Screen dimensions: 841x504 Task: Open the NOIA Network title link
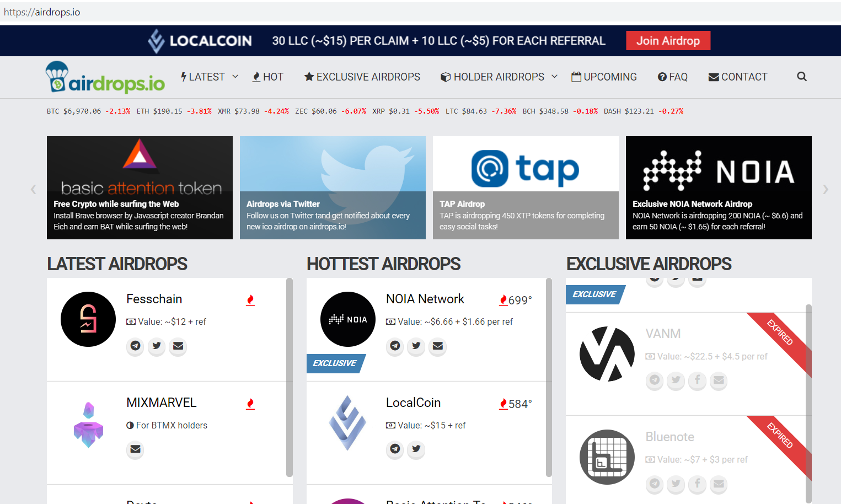pyautogui.click(x=425, y=299)
